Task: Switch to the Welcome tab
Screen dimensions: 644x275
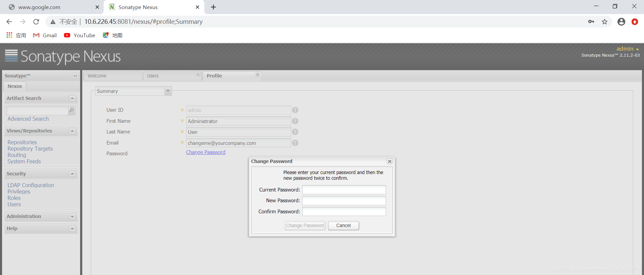Action: point(113,76)
